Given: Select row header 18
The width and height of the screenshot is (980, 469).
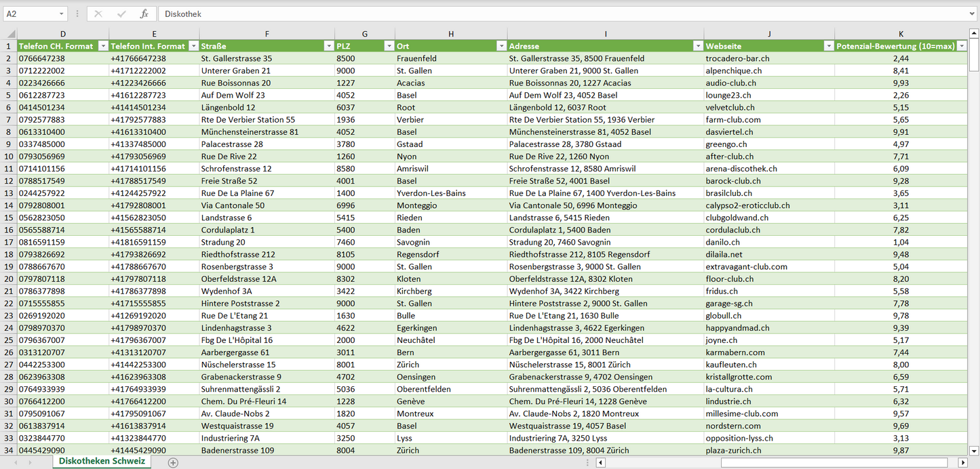Looking at the screenshot, I should click(x=9, y=254).
